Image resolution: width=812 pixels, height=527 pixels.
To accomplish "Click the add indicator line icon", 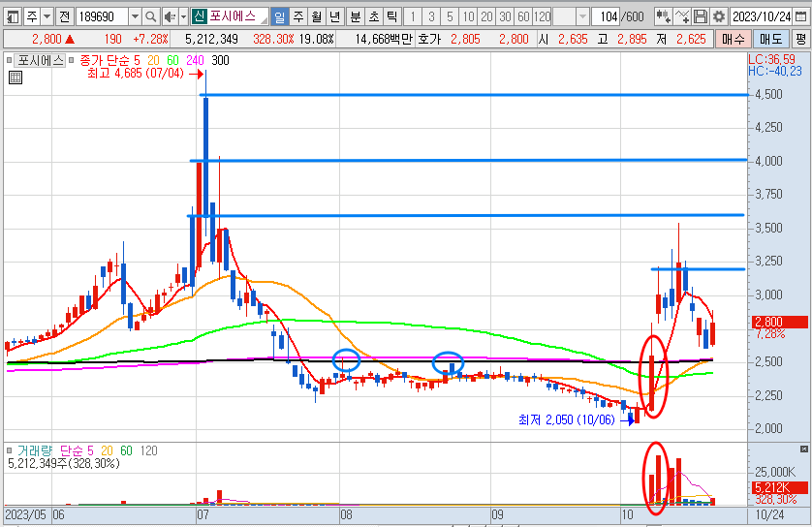I will pyautogui.click(x=682, y=16).
